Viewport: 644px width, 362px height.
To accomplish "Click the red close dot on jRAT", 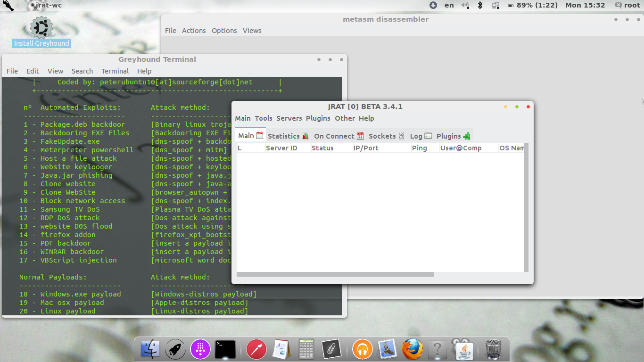I will pyautogui.click(x=528, y=107).
